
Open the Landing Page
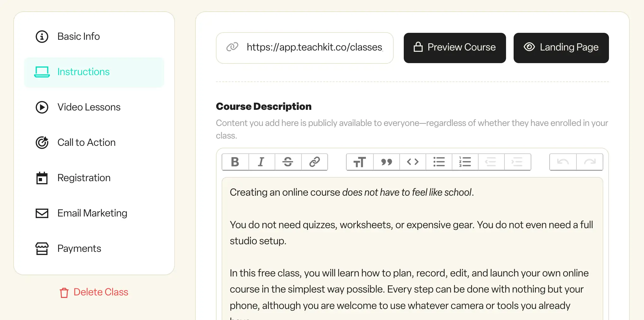pyautogui.click(x=561, y=48)
